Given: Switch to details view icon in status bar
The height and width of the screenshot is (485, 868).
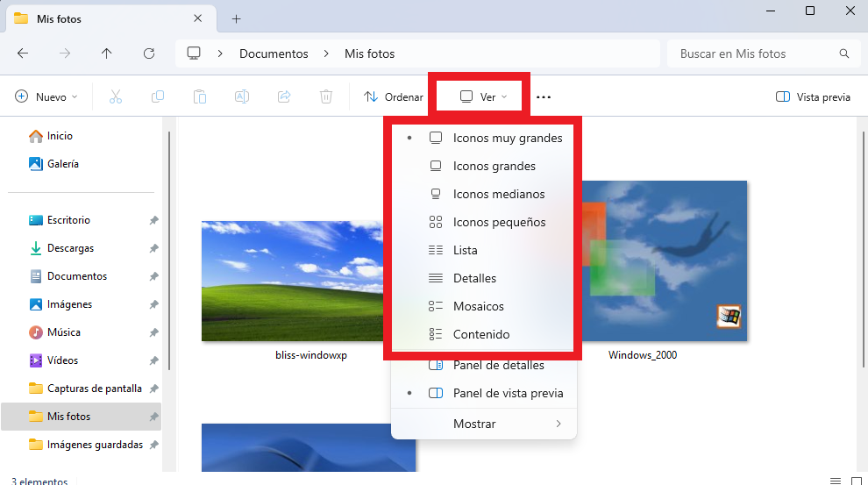Looking at the screenshot, I should tap(836, 481).
